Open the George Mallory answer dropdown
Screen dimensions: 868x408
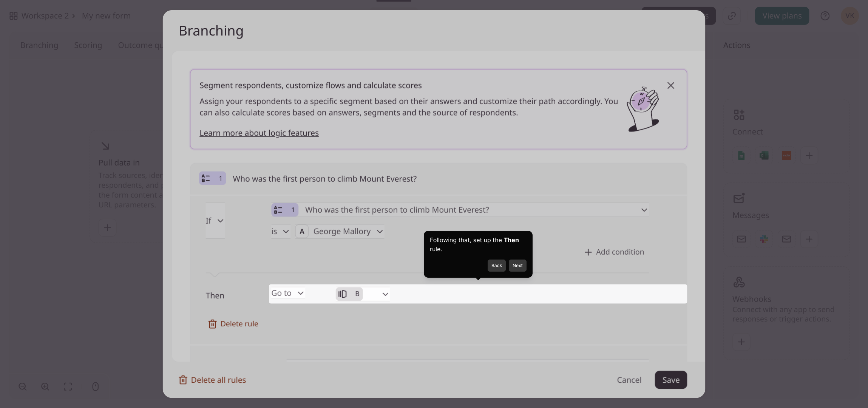[x=340, y=232]
